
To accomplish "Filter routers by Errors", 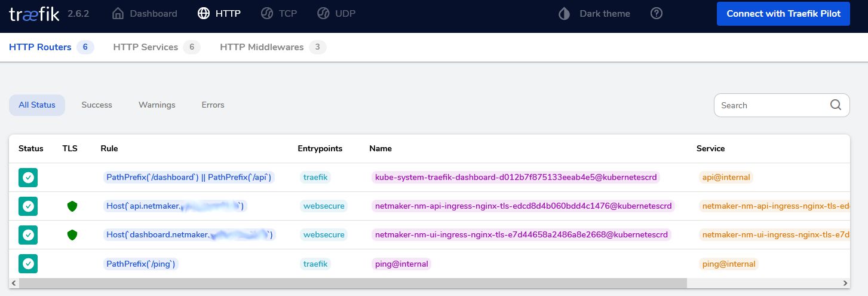I will pyautogui.click(x=213, y=105).
